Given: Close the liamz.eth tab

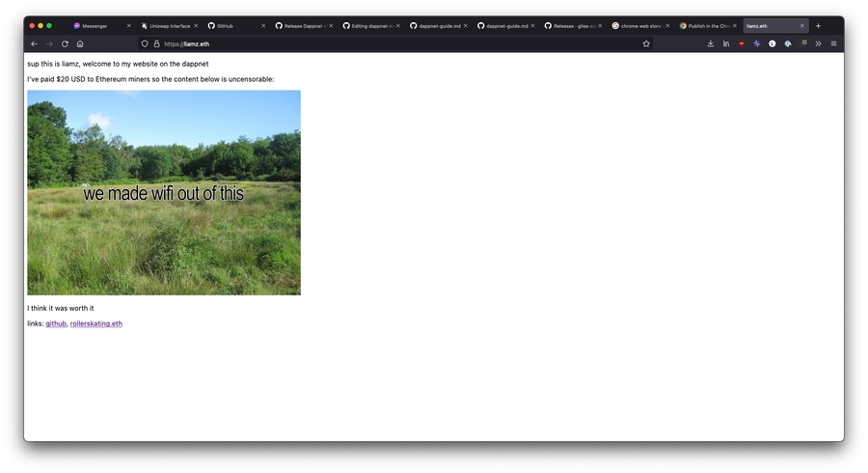Looking at the screenshot, I should coord(801,26).
